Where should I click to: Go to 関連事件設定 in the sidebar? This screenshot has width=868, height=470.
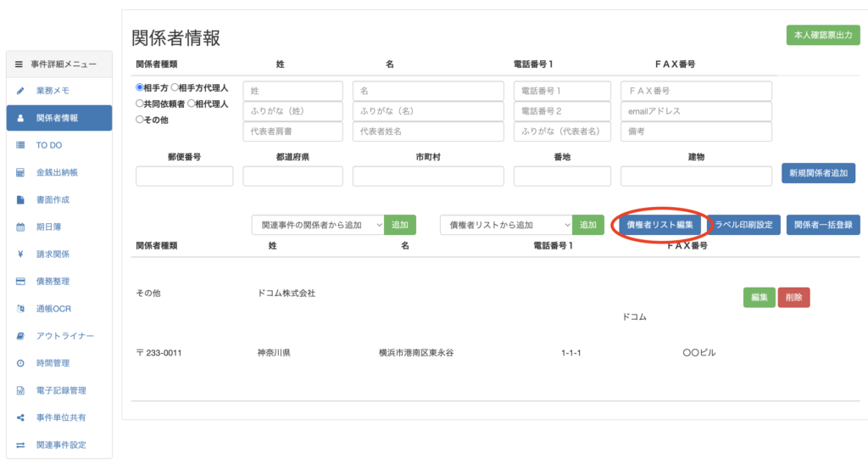pos(59,445)
